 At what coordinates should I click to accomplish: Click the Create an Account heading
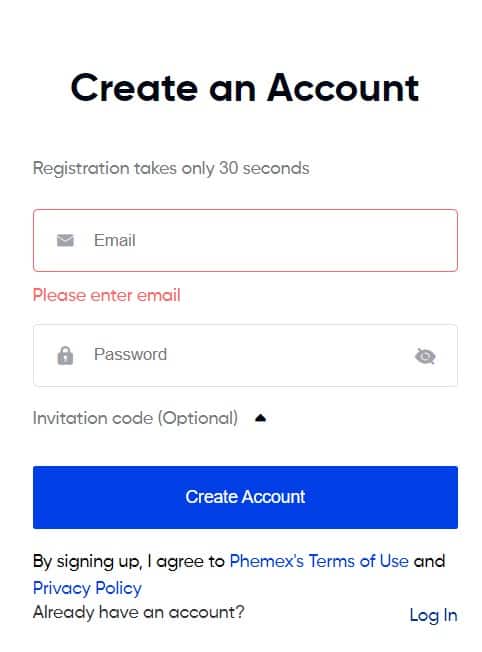point(245,88)
